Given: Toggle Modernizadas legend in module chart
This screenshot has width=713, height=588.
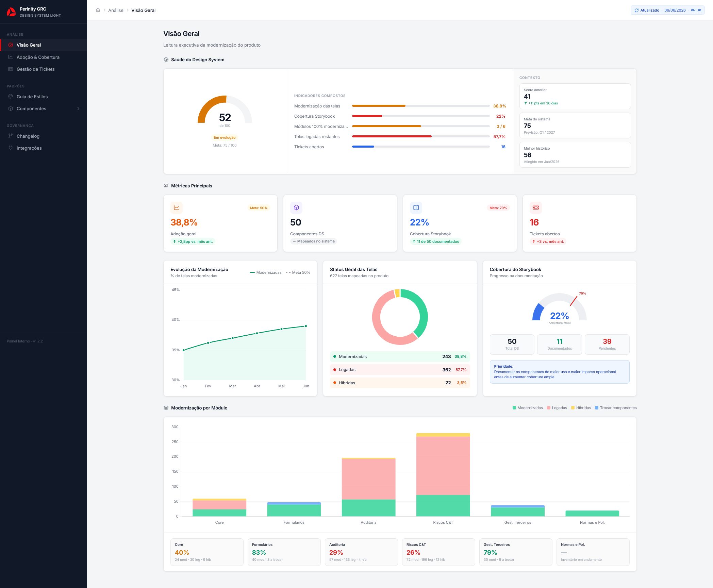Looking at the screenshot, I should tap(528, 408).
